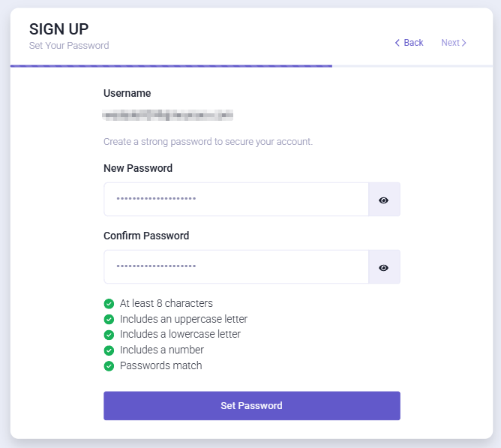Reveal Confirm Password with eye icon
The width and height of the screenshot is (501, 448).
tap(384, 268)
